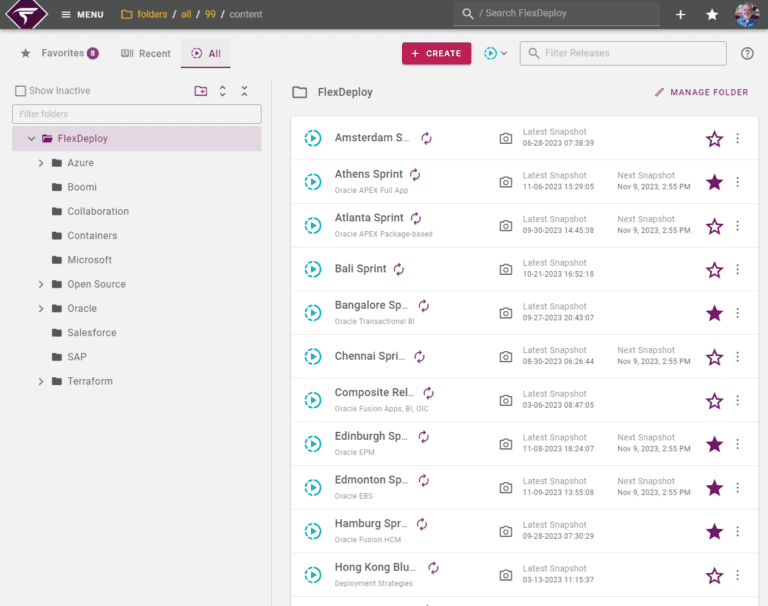The image size is (768, 606).
Task: Click the '99' breadcrumb link
Action: (x=210, y=14)
